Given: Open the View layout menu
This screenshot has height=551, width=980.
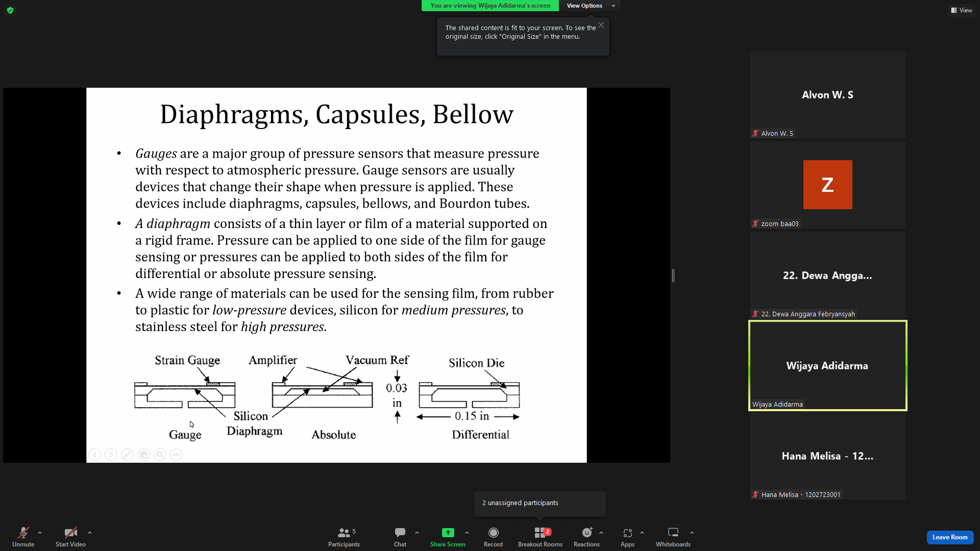Looking at the screenshot, I should pyautogui.click(x=962, y=10).
